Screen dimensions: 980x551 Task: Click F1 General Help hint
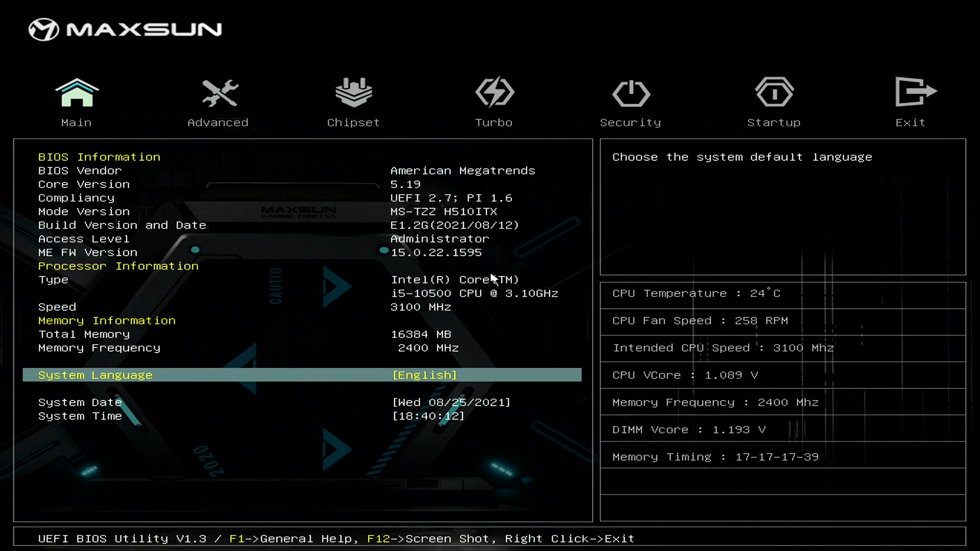point(293,539)
